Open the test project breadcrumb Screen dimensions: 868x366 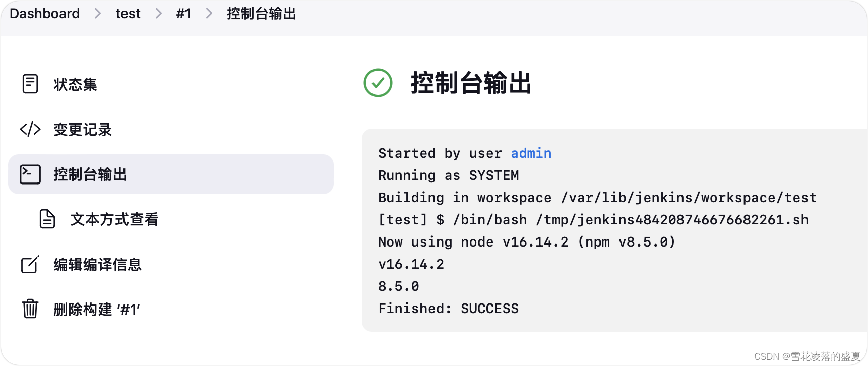[128, 14]
